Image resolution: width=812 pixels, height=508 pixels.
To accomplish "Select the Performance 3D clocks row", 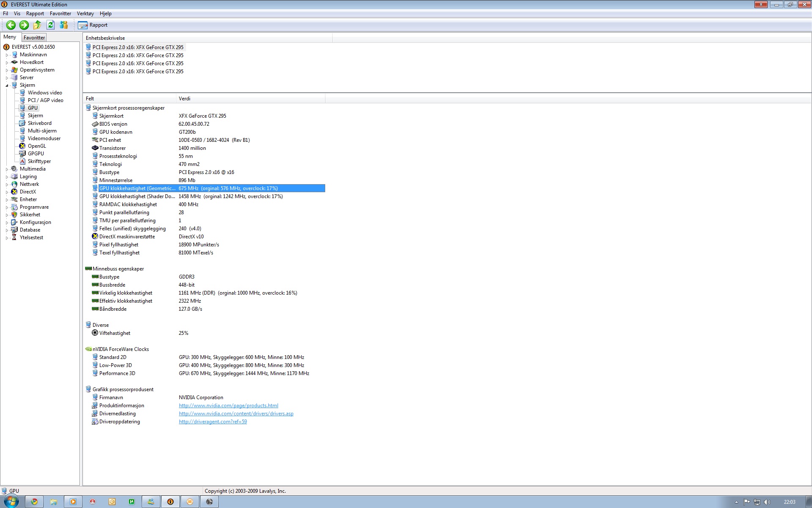I will pos(208,373).
